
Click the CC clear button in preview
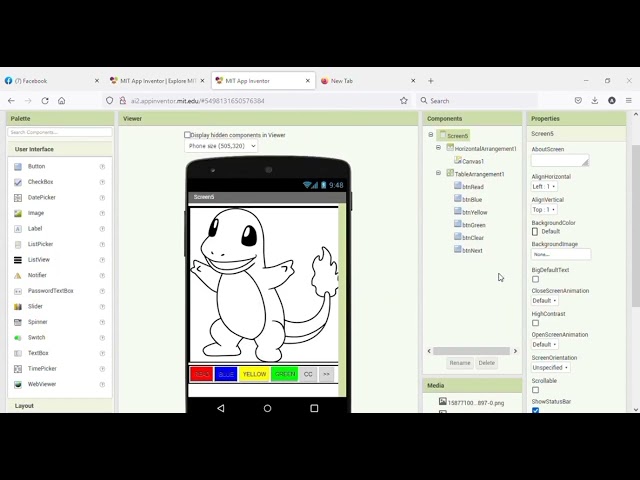(x=308, y=374)
